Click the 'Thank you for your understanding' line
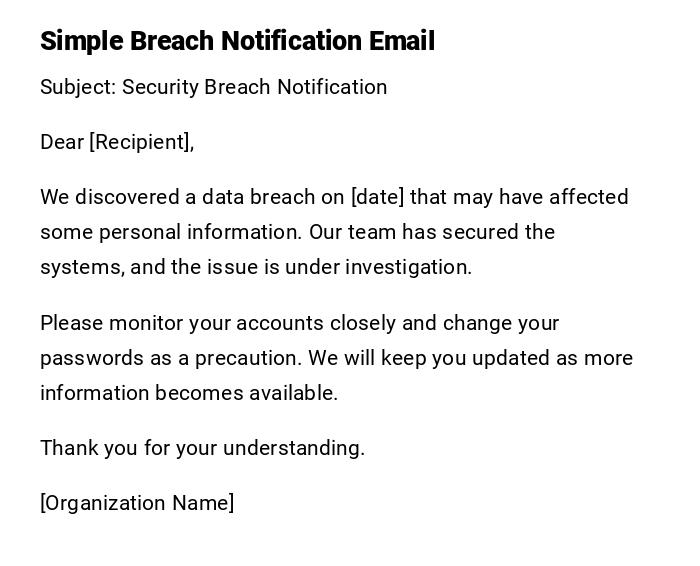700x566 pixels. tap(202, 448)
